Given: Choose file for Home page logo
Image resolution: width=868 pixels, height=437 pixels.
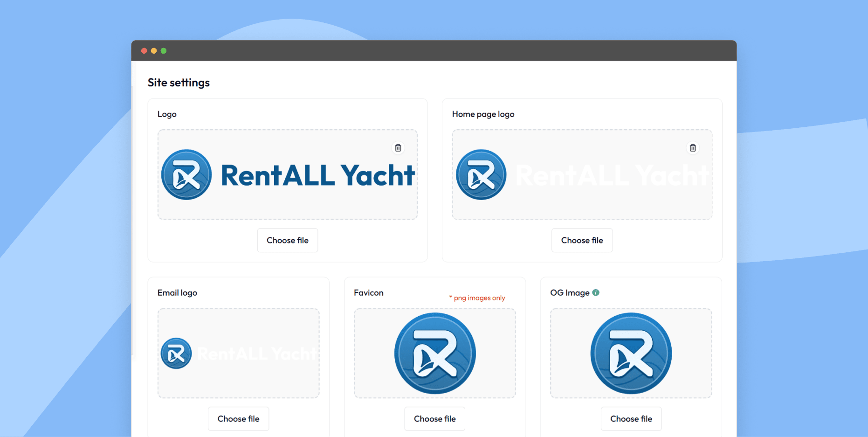Looking at the screenshot, I should click(x=582, y=240).
